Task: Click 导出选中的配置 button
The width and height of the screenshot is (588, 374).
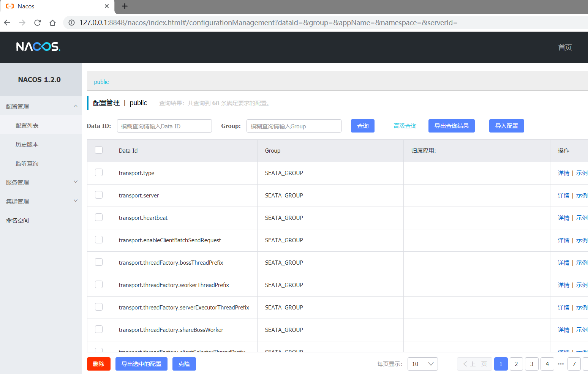Action: tap(141, 364)
